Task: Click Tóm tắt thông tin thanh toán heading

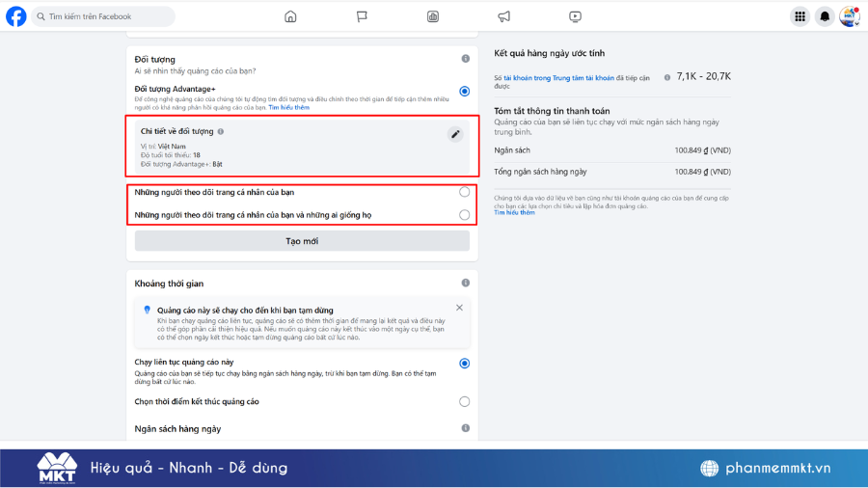Action: (x=552, y=111)
